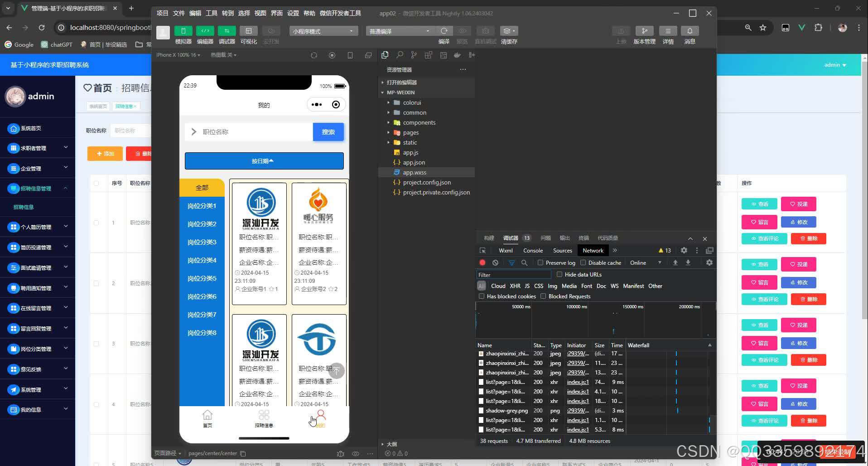Open the 微信开发者工具 menu

(340, 13)
